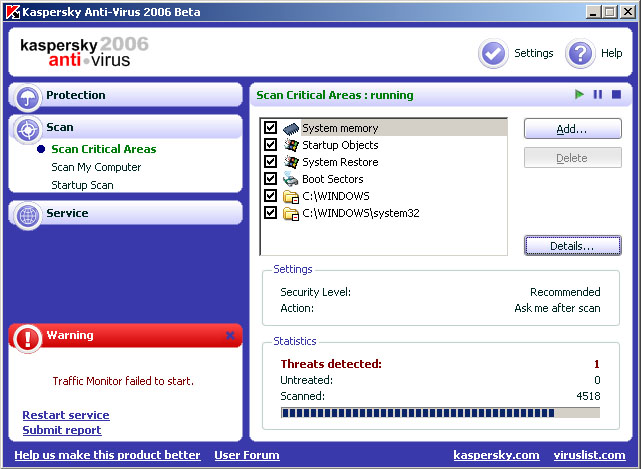Image resolution: width=641 pixels, height=469 pixels.
Task: Uncheck the C:\WINDOWS\system32 checkbox
Action: pos(270,213)
